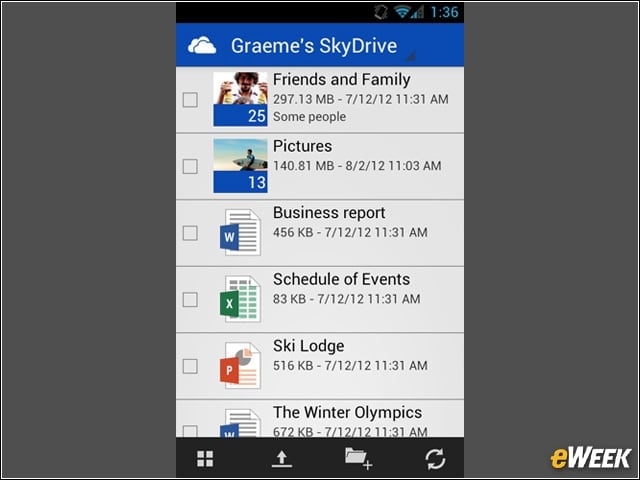
Task: Tap '140.81 MB - 8/2/12 11:03 AM' details
Action: pyautogui.click(x=357, y=166)
